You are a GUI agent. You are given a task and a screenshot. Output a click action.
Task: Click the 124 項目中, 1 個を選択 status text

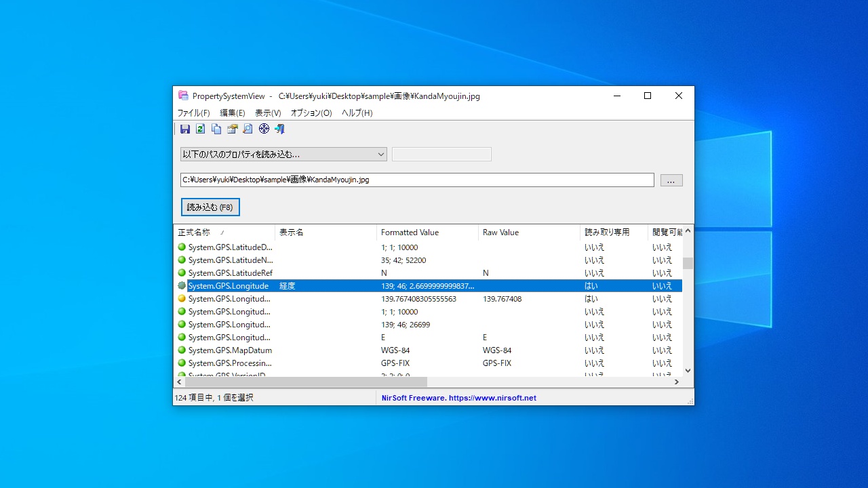[x=214, y=398]
